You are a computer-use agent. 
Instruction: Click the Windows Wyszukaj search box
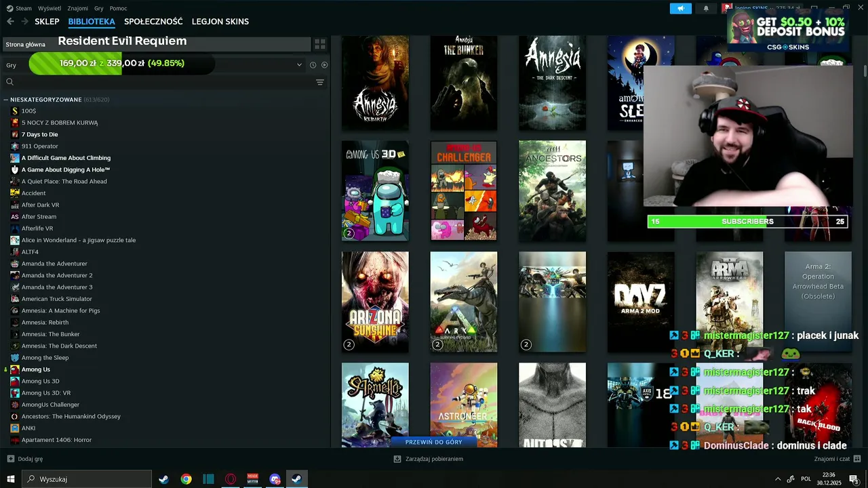pos(87,479)
